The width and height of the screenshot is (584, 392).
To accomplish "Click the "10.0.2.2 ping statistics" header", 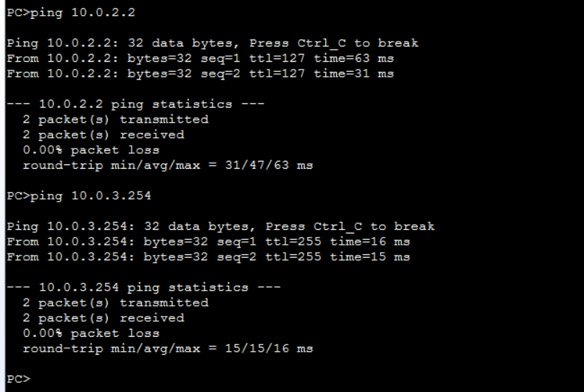I will [135, 104].
